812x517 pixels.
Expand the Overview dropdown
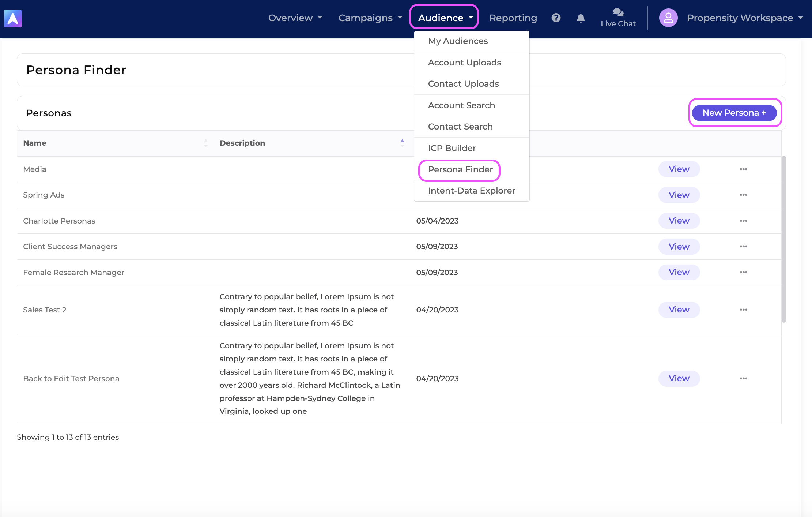[295, 18]
